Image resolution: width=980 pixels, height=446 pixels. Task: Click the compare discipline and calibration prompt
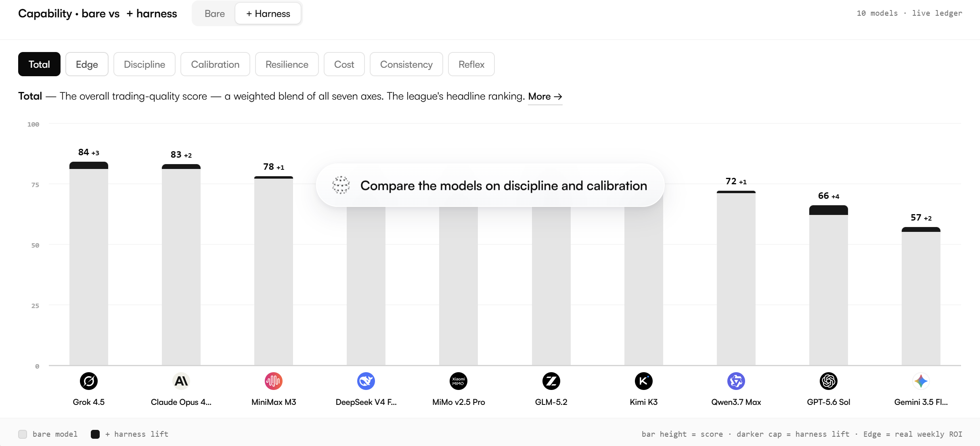(490, 185)
